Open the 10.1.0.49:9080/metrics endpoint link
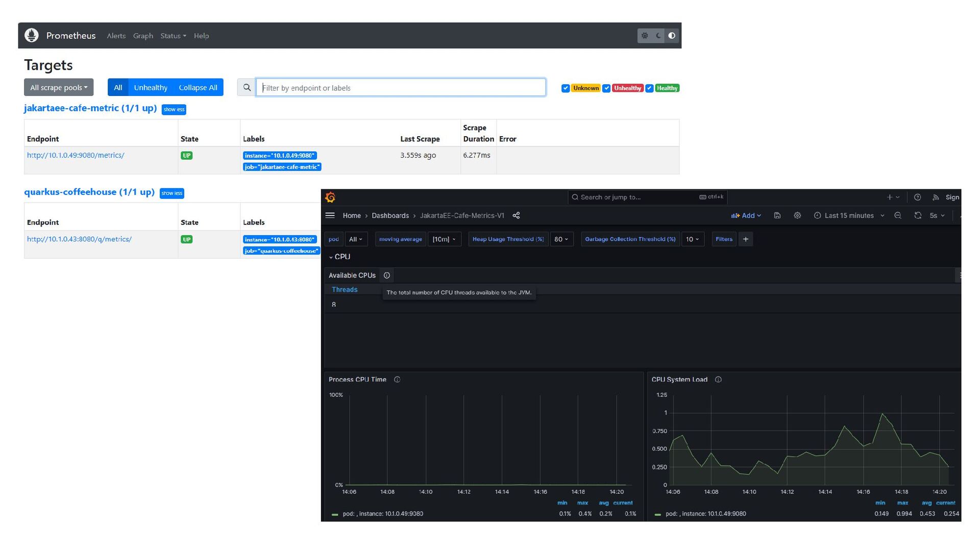The width and height of the screenshot is (980, 551). pos(76,155)
